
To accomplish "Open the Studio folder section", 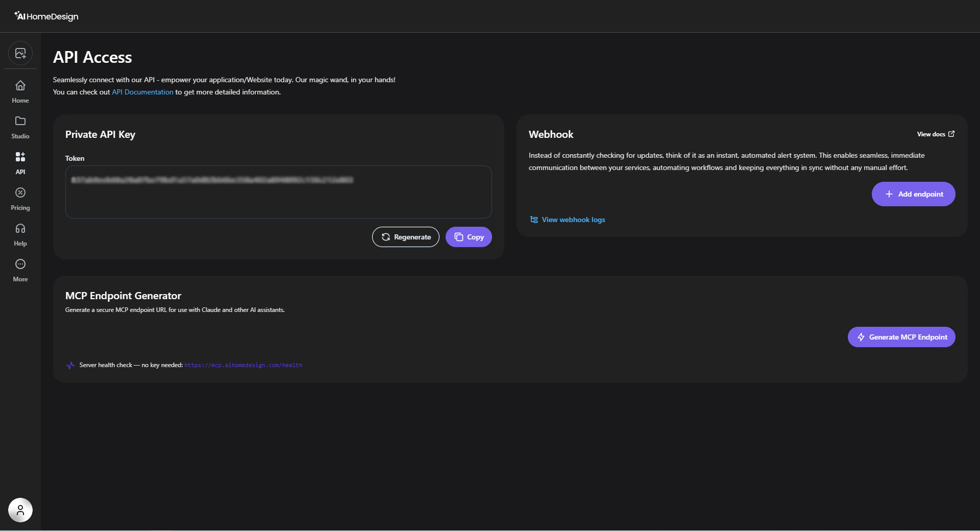I will click(x=20, y=128).
